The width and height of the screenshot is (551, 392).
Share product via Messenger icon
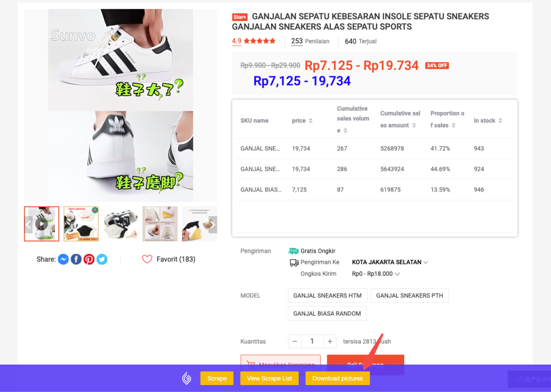coord(63,259)
